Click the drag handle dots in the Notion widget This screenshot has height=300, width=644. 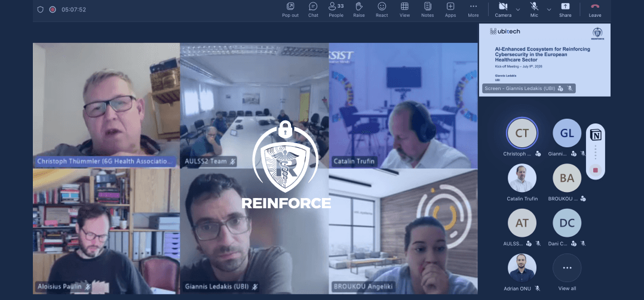(595, 152)
